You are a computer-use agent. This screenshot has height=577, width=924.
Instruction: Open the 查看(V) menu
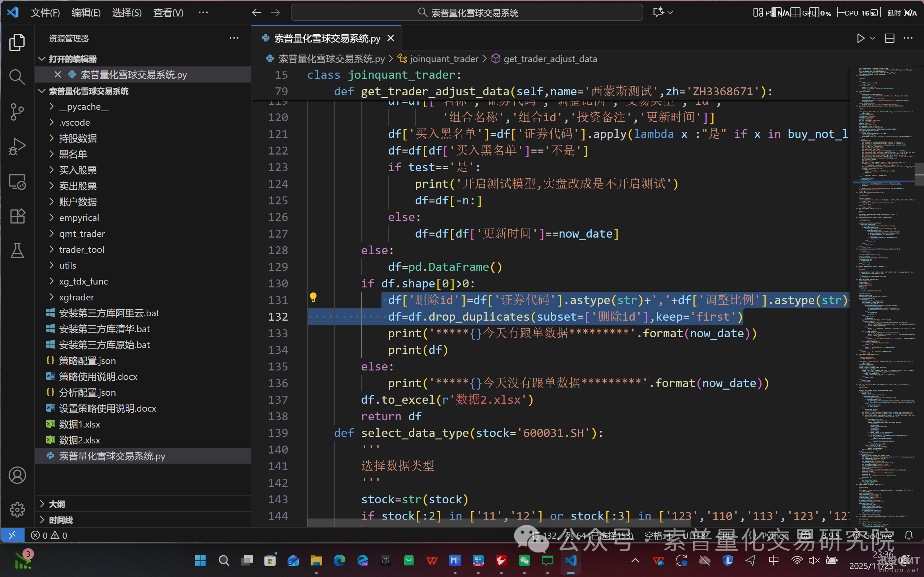pos(168,13)
